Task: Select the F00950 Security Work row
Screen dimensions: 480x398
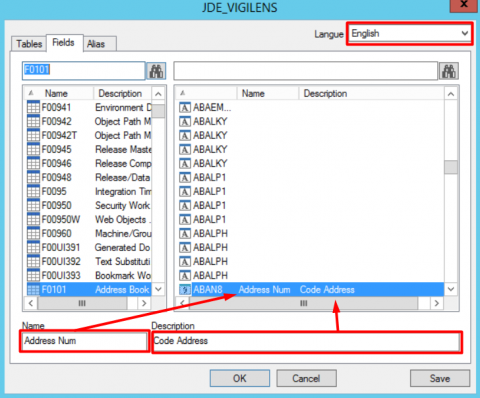Action: 89,205
